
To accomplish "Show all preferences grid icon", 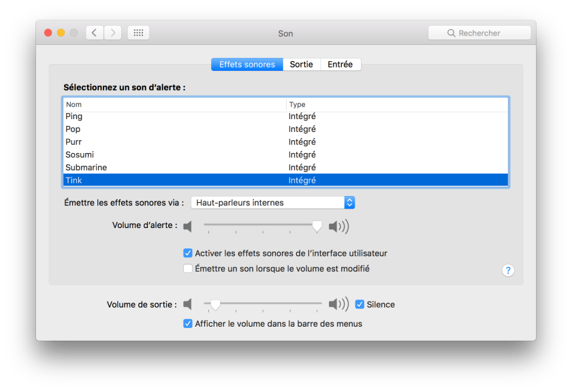I will (138, 33).
